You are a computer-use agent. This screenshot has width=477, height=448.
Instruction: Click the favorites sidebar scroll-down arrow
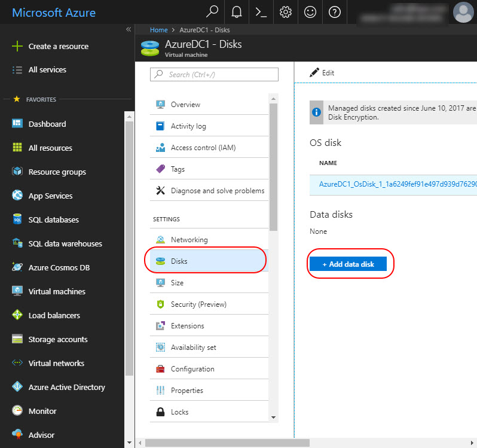point(129,443)
